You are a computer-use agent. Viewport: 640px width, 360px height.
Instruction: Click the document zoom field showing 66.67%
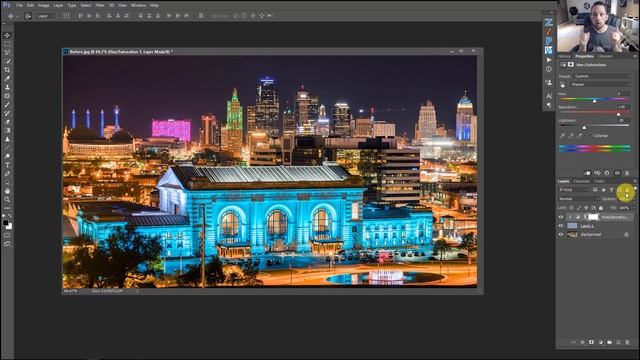[71, 291]
